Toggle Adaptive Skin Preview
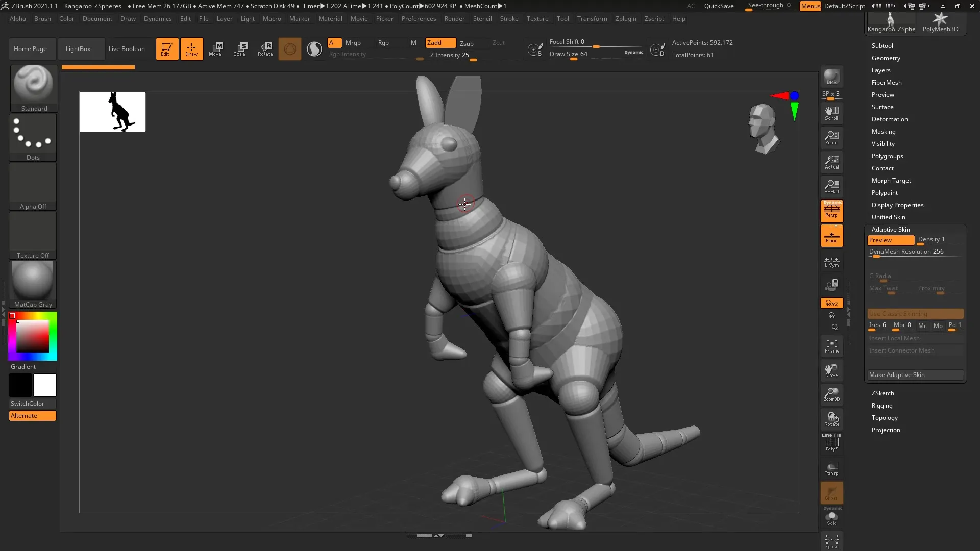Screen dimensions: 980x551 click(891, 240)
